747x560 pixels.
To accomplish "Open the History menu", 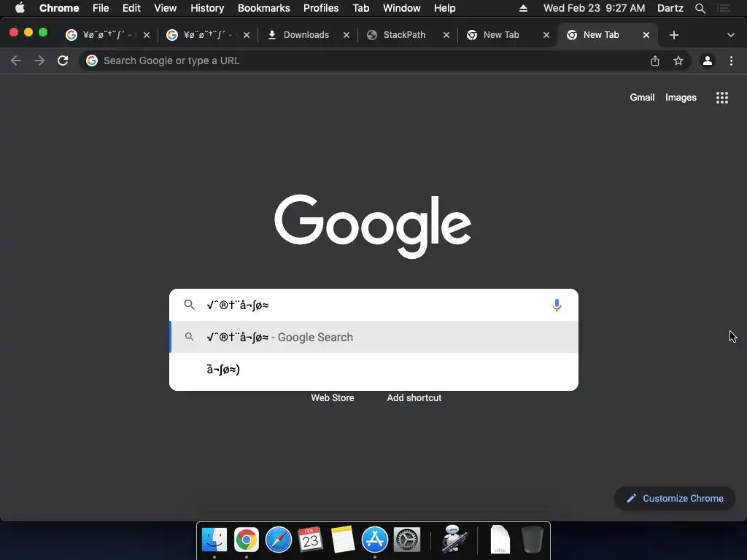I will click(207, 8).
